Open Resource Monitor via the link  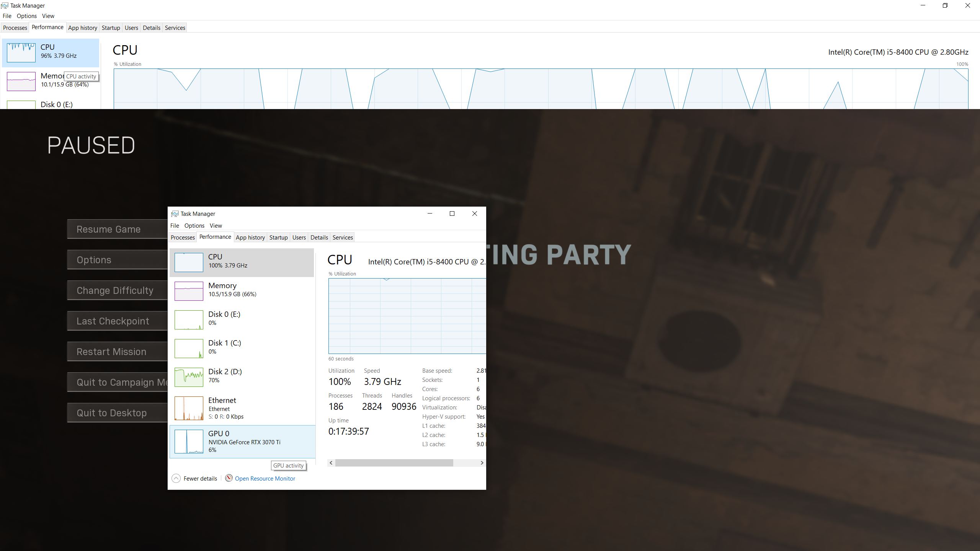click(265, 478)
